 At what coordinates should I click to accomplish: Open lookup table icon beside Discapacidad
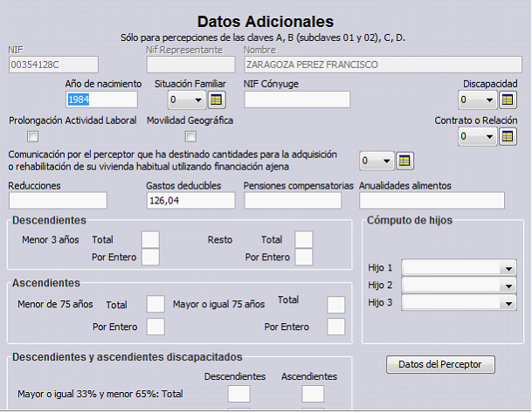coord(508,100)
